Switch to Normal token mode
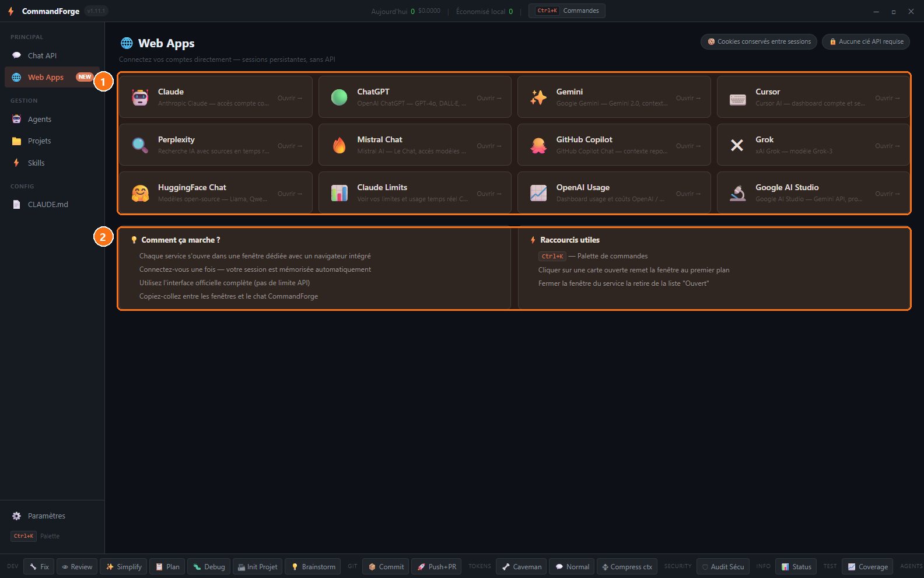Viewport: 924px width, 578px height. click(572, 567)
